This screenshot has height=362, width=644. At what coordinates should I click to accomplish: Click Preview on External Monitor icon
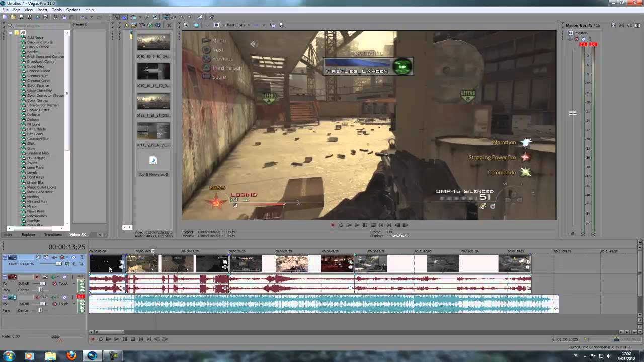point(196,25)
